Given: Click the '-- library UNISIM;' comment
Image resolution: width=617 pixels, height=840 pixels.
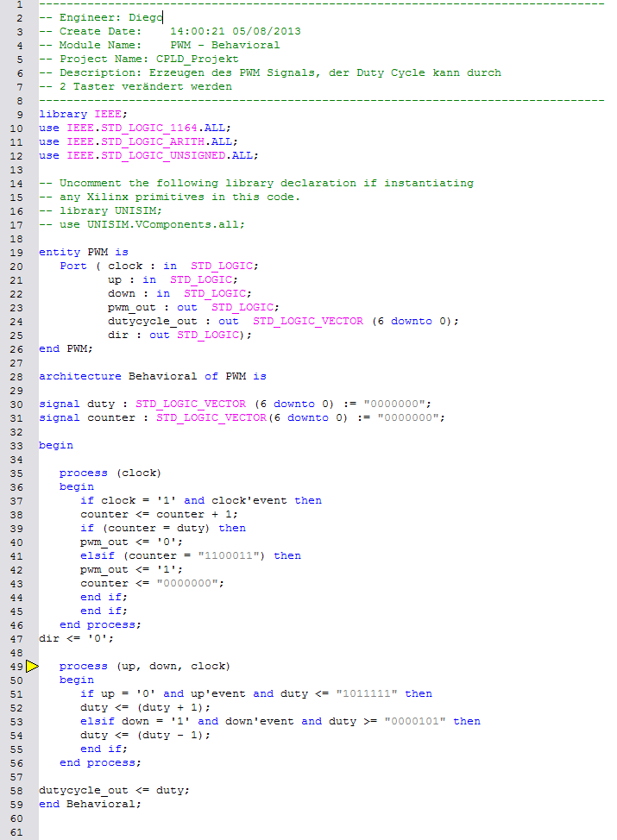Looking at the screenshot, I should 100,211.
